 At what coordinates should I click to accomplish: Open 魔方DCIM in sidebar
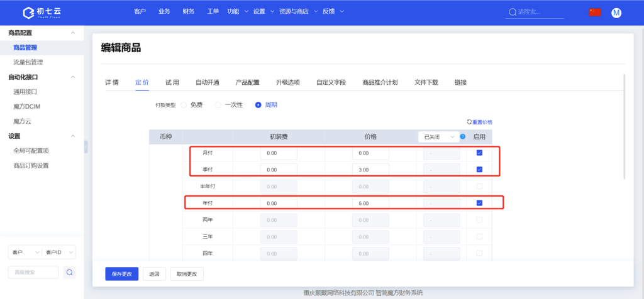point(26,107)
